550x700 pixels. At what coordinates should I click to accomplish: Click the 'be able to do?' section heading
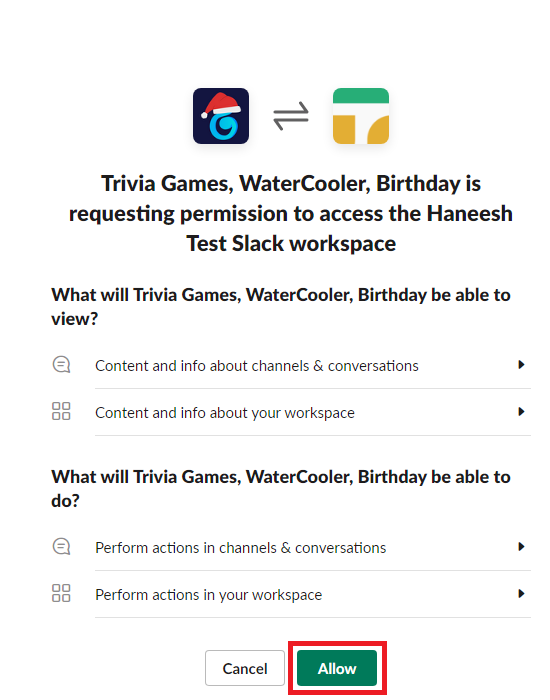(x=281, y=488)
